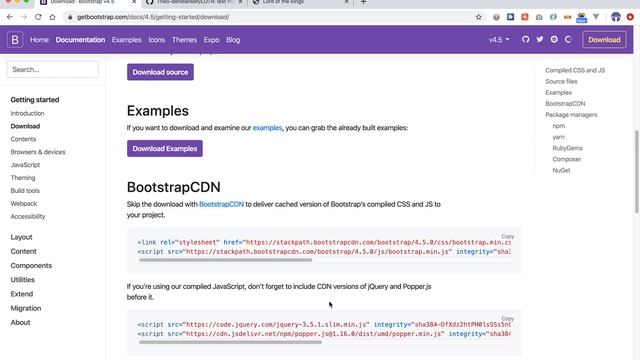Expand the Content sidebar section
The image size is (640, 360).
pyautogui.click(x=23, y=251)
